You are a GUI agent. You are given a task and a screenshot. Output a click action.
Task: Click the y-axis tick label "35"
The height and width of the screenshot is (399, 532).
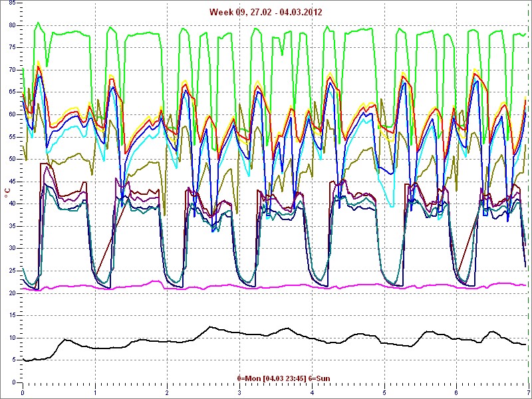pos(12,226)
